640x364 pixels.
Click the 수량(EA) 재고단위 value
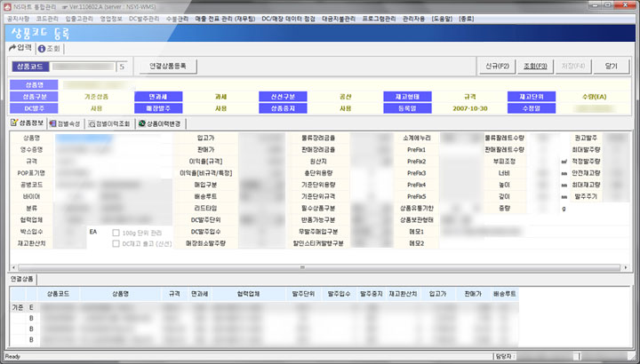(x=594, y=97)
